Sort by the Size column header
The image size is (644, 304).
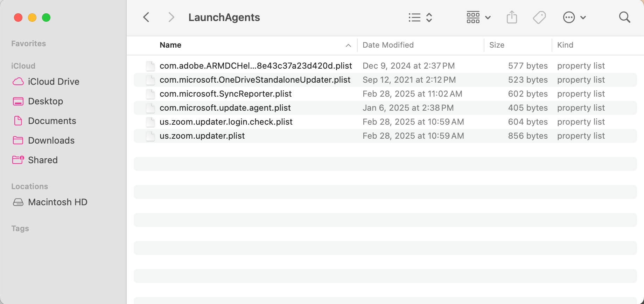497,45
